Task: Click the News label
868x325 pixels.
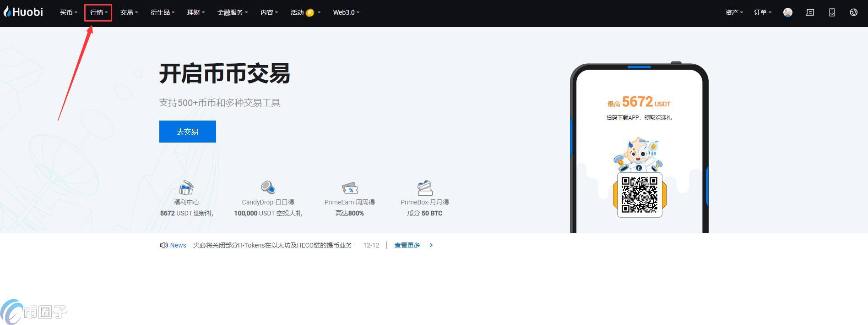Action: (x=178, y=245)
